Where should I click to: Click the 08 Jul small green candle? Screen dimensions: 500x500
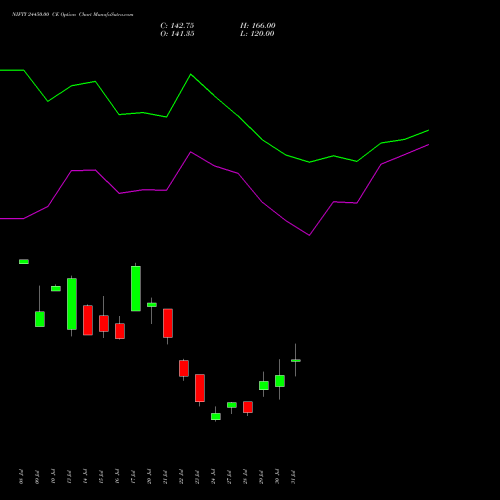tap(24, 262)
